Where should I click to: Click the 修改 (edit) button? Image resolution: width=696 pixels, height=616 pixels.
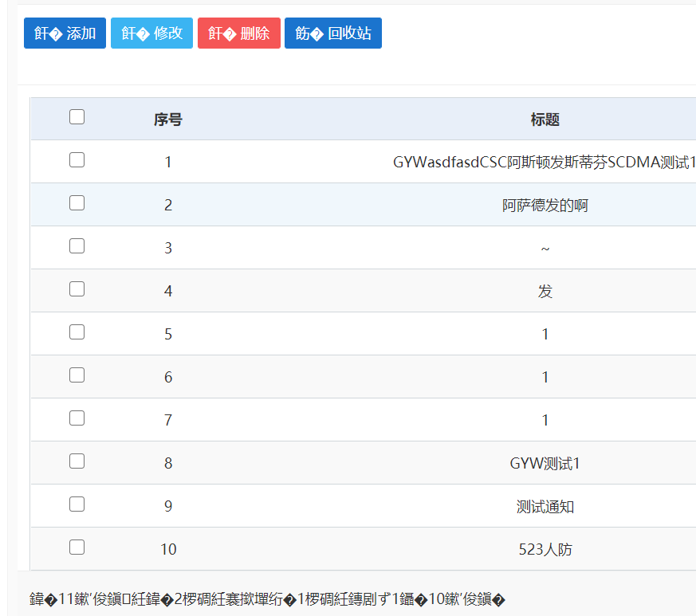(151, 33)
